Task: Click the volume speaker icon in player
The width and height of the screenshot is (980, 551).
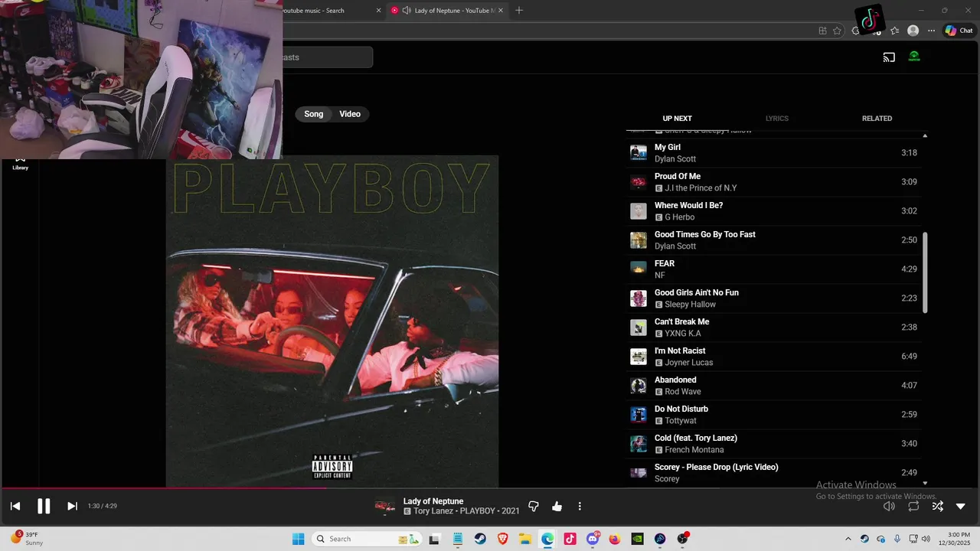Action: tap(889, 506)
